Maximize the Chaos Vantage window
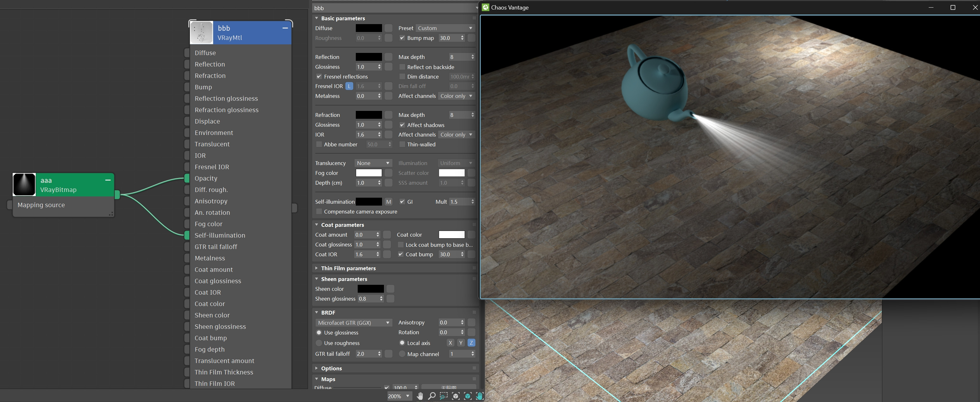 (x=952, y=7)
